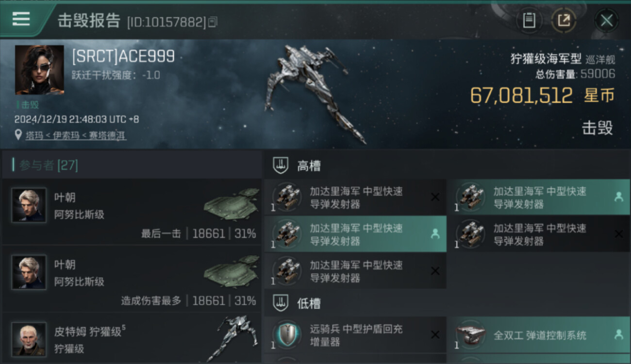
Task: Select 全双工 弹道控制系统 module
Action: click(x=539, y=335)
